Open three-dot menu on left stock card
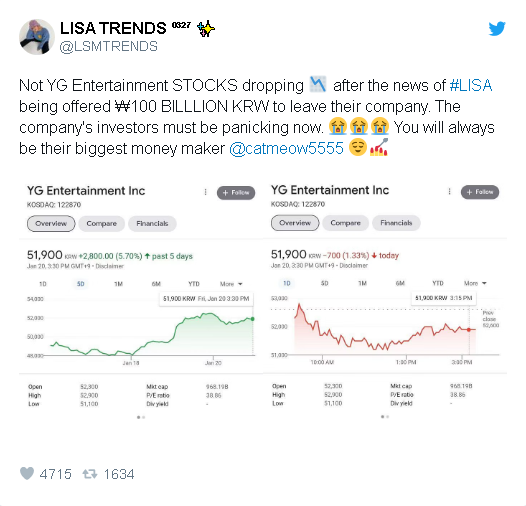Image resolution: width=526 pixels, height=506 pixels. (205, 192)
